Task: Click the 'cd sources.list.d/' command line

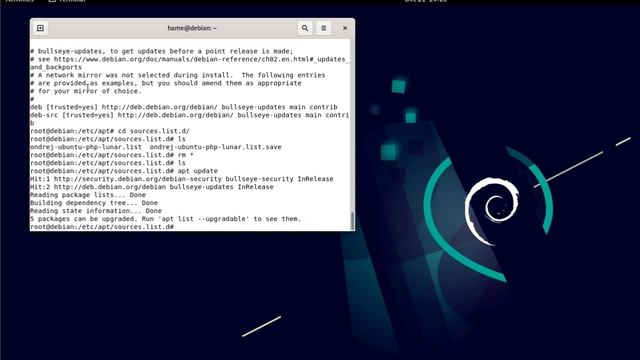Action: 110,131
